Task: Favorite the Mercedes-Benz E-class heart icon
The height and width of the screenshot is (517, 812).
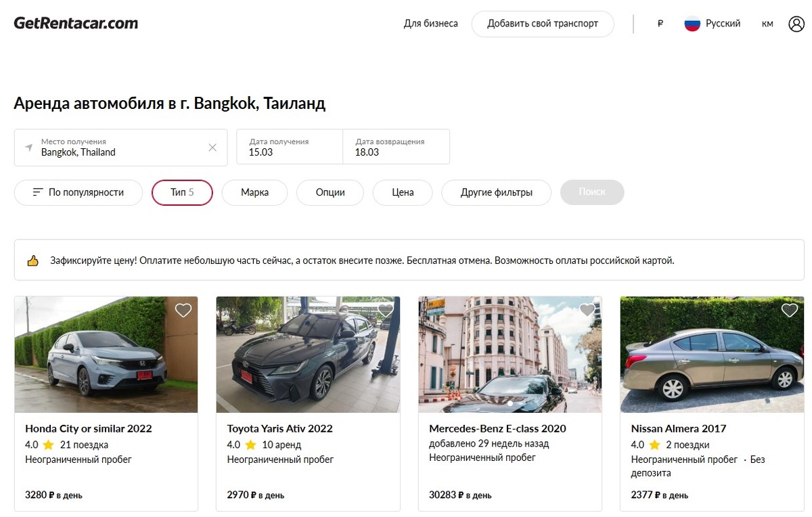Action: click(587, 310)
